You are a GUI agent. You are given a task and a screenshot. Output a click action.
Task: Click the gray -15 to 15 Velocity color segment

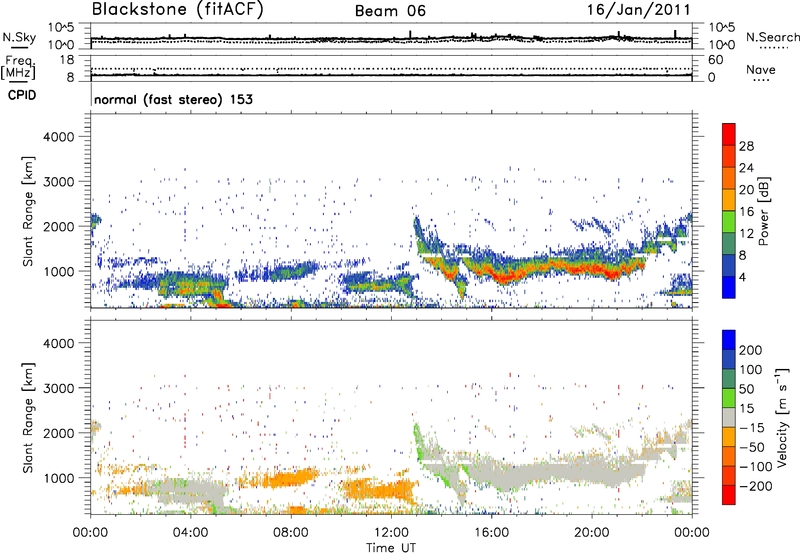(x=729, y=417)
